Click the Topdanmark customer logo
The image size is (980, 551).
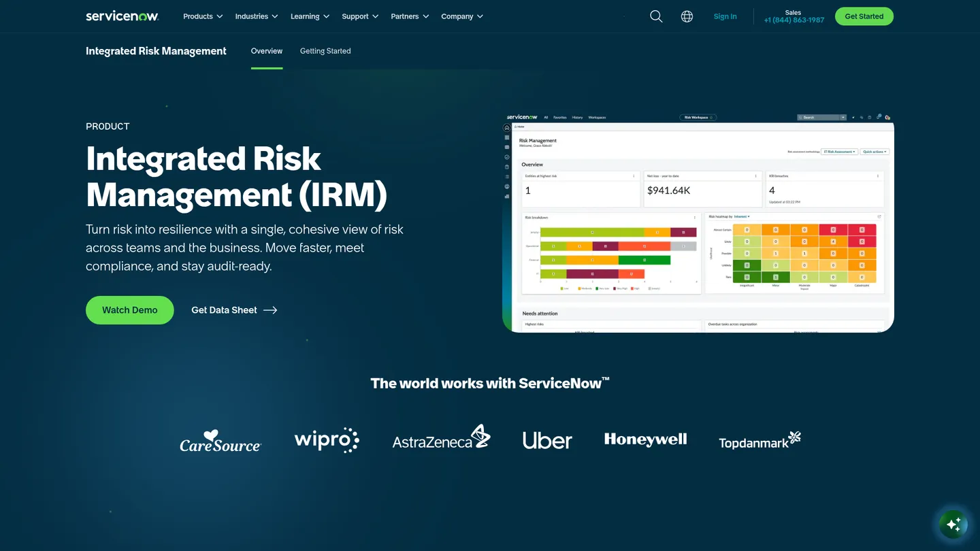[760, 440]
